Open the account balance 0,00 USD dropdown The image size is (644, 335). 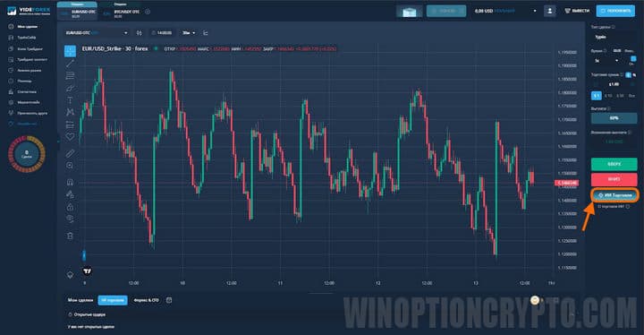pyautogui.click(x=505, y=11)
